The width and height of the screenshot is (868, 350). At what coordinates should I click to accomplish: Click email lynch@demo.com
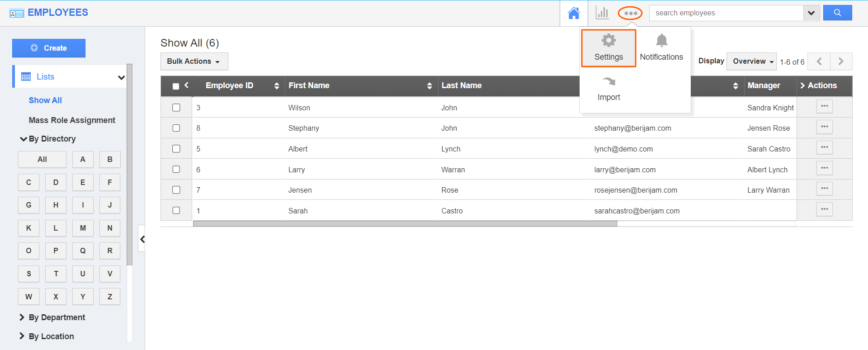point(623,149)
